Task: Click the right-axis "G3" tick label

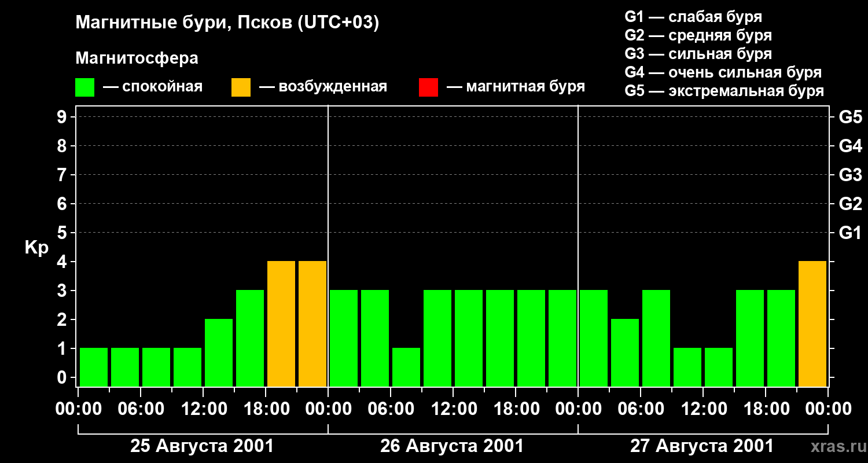Action: (850, 175)
